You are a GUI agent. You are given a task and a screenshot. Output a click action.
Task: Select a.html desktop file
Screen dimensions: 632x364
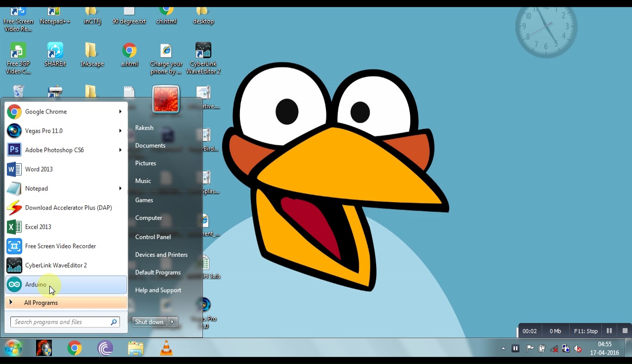pyautogui.click(x=129, y=55)
